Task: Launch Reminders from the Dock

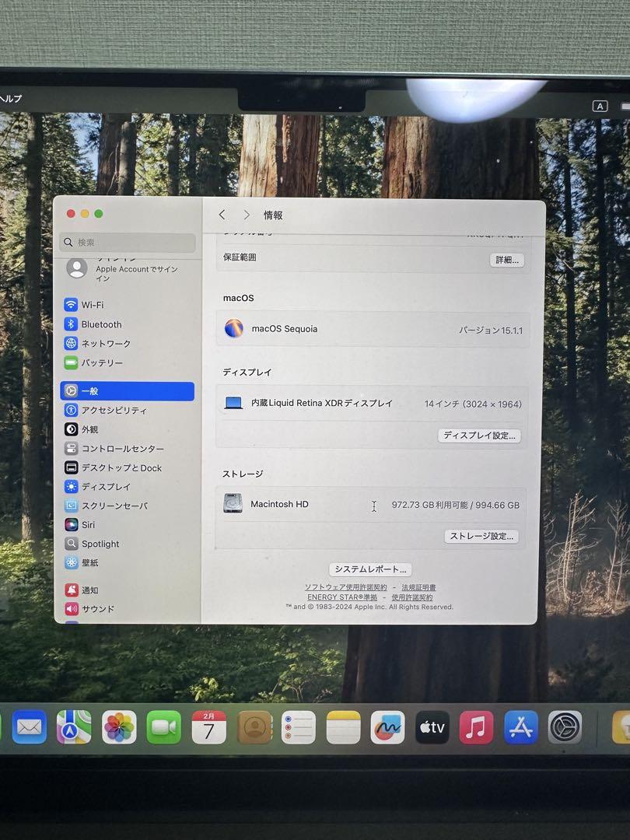Action: (299, 727)
